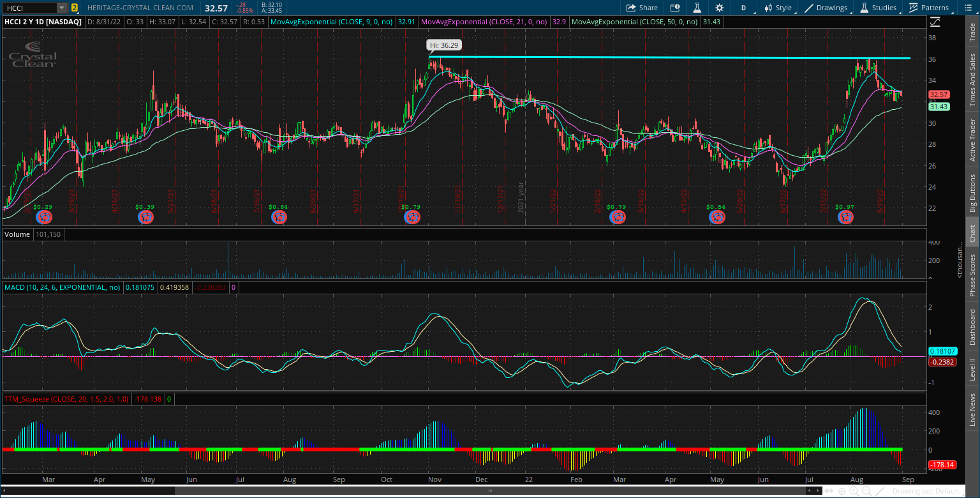Viewport: 980px width, 498px height.
Task: Open the symbol dropdown next to HCCI
Action: coord(61,8)
